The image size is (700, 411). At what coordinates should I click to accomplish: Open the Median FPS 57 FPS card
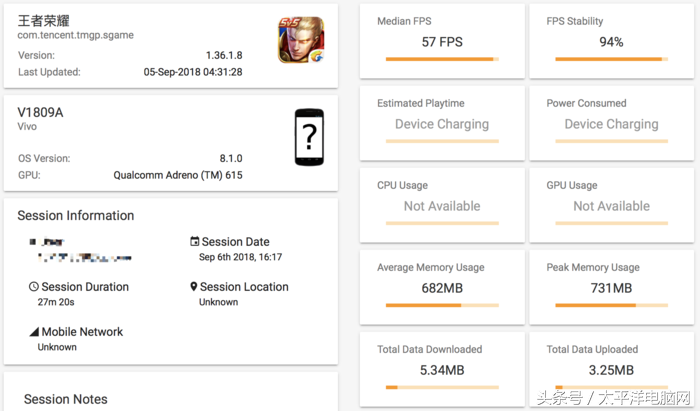[442, 41]
